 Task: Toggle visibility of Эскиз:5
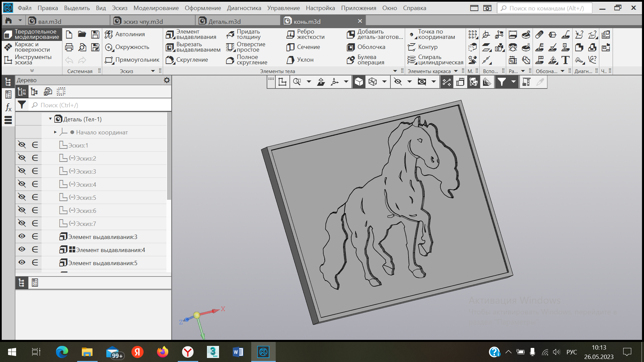click(x=22, y=197)
